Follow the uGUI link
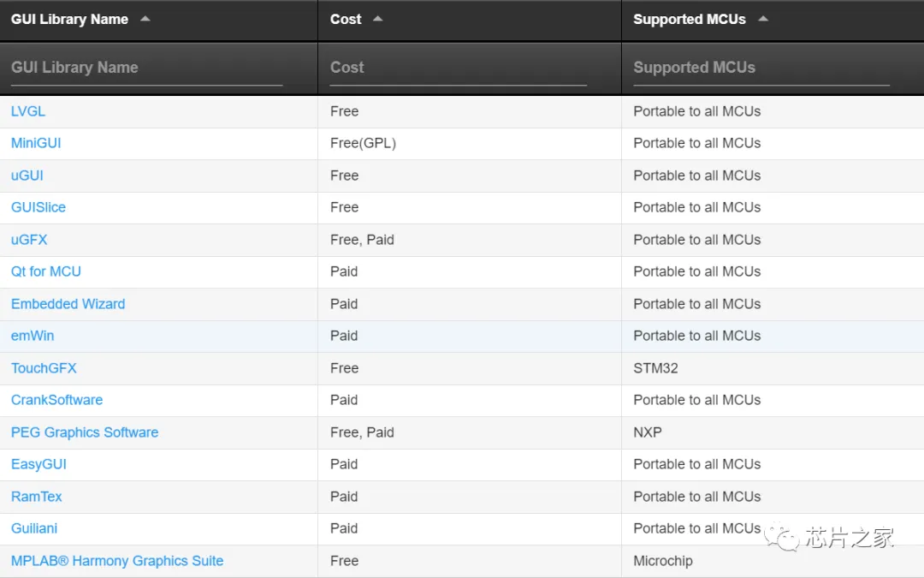This screenshot has height=578, width=924. [27, 176]
